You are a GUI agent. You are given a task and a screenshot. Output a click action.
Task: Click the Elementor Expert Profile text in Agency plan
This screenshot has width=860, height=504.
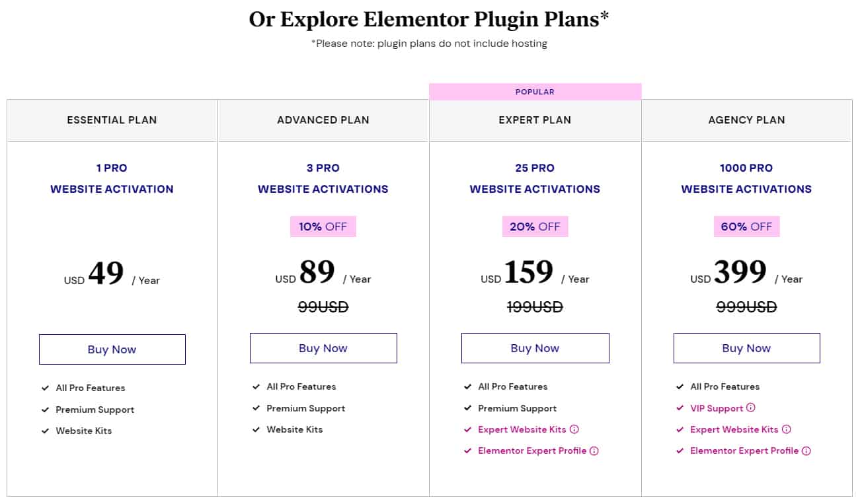[x=744, y=450]
